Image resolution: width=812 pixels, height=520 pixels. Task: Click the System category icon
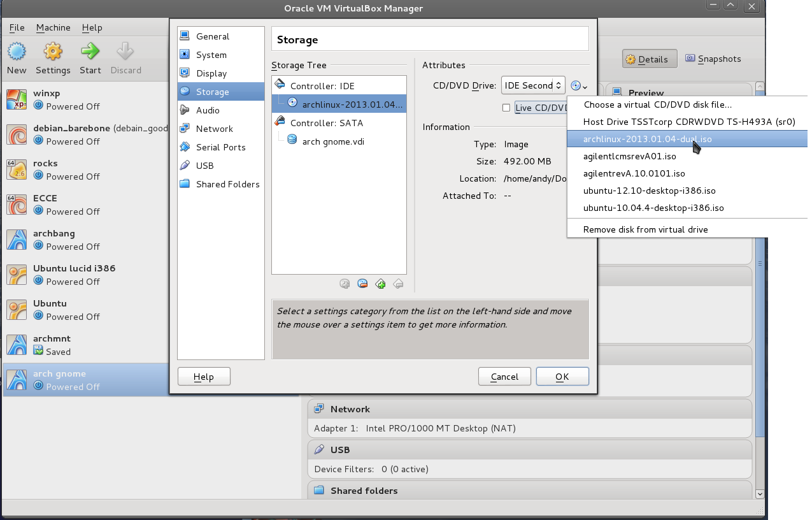tap(185, 55)
